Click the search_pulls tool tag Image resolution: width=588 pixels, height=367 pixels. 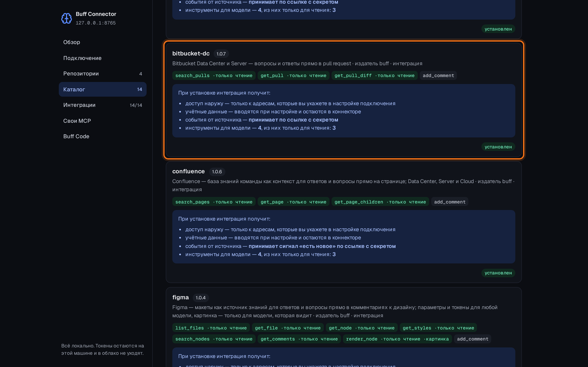pyautogui.click(x=214, y=75)
